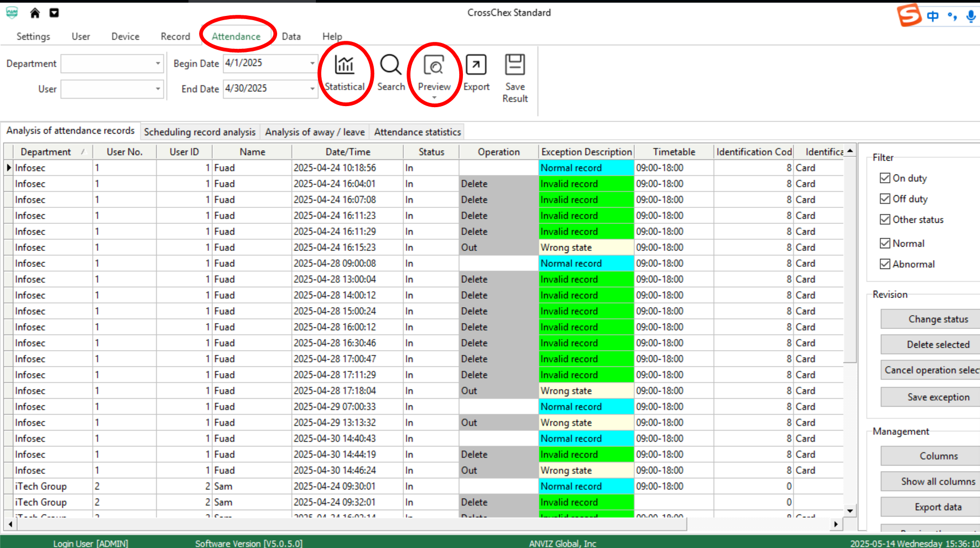The image size is (980, 548).
Task: Open the Attendance menu
Action: [x=236, y=36]
